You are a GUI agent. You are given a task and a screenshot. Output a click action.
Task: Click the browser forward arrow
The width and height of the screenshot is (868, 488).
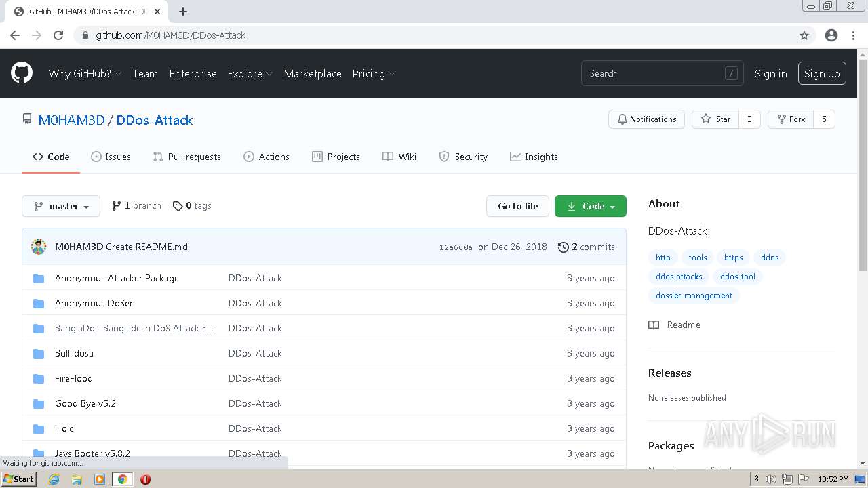(x=37, y=35)
